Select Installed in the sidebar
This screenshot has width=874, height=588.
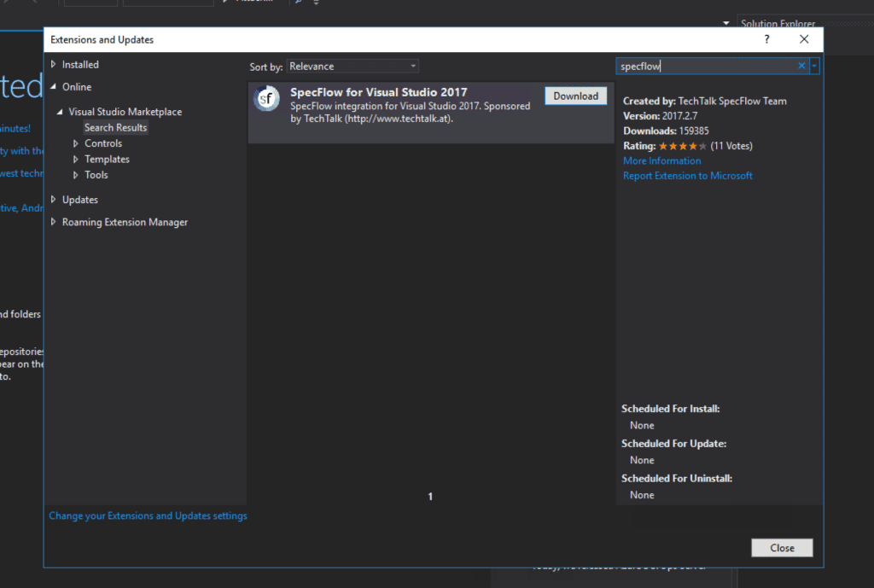pos(78,64)
